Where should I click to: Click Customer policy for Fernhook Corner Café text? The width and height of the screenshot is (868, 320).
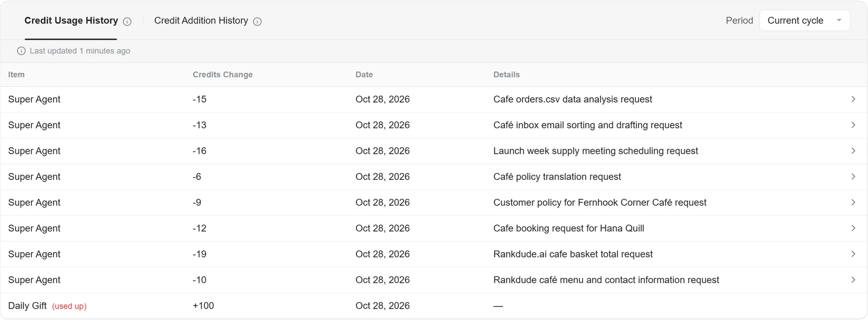[x=599, y=203]
